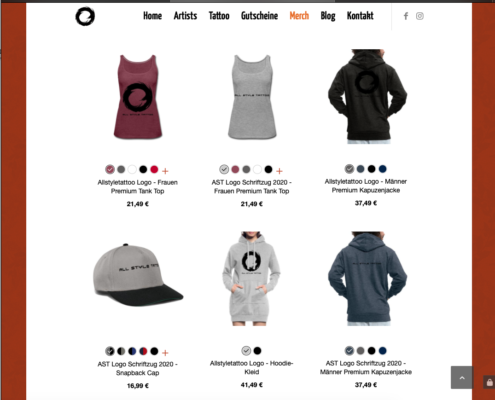Click the scroll-to-top arrow button
495x400 pixels.
pyautogui.click(x=462, y=377)
